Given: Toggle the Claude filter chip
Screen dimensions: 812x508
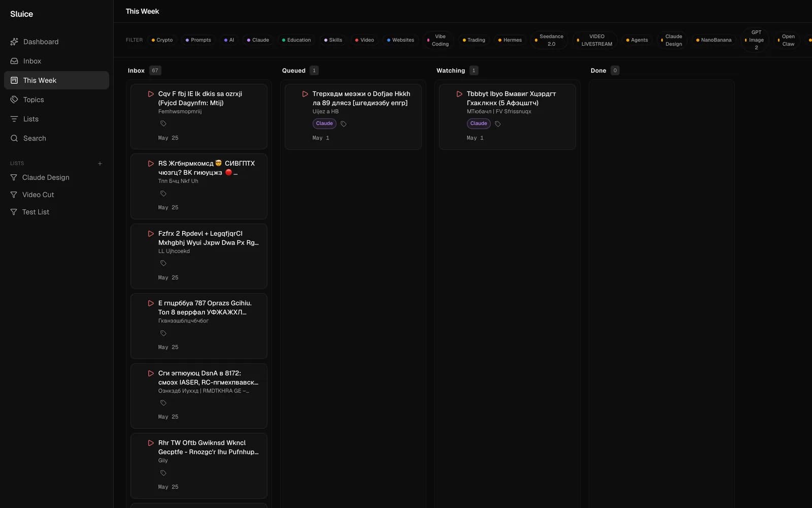Looking at the screenshot, I should click(x=258, y=40).
